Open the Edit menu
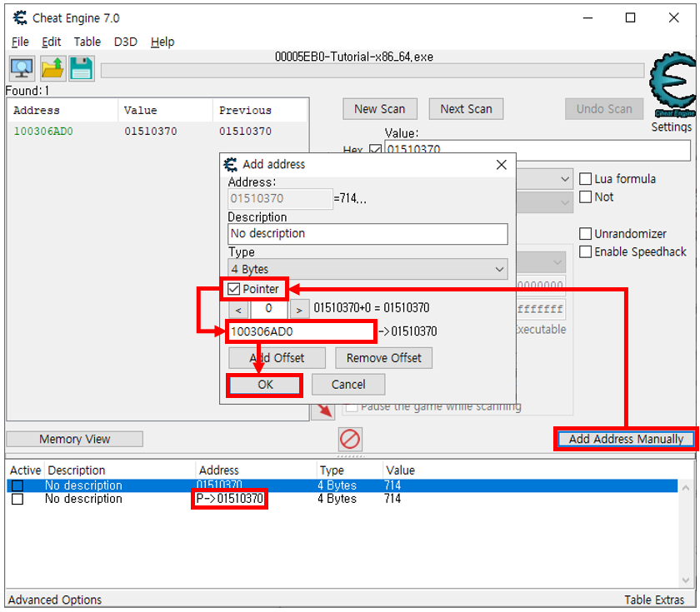The image size is (700, 612). pyautogui.click(x=52, y=42)
